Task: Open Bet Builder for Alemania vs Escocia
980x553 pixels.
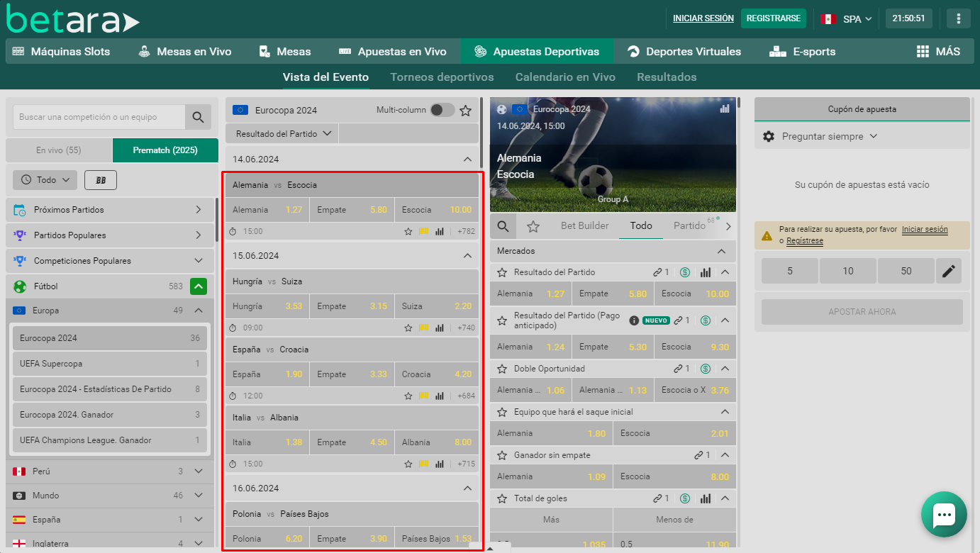Action: pos(424,231)
